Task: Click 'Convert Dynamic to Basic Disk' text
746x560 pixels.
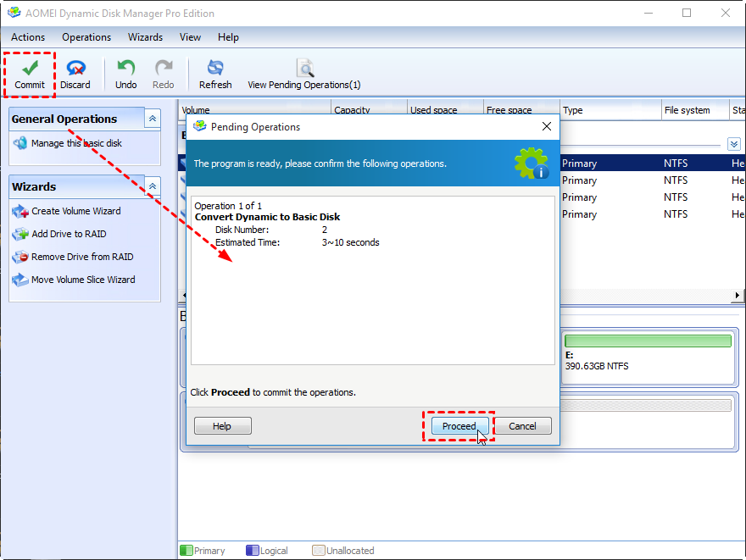Action: point(267,217)
